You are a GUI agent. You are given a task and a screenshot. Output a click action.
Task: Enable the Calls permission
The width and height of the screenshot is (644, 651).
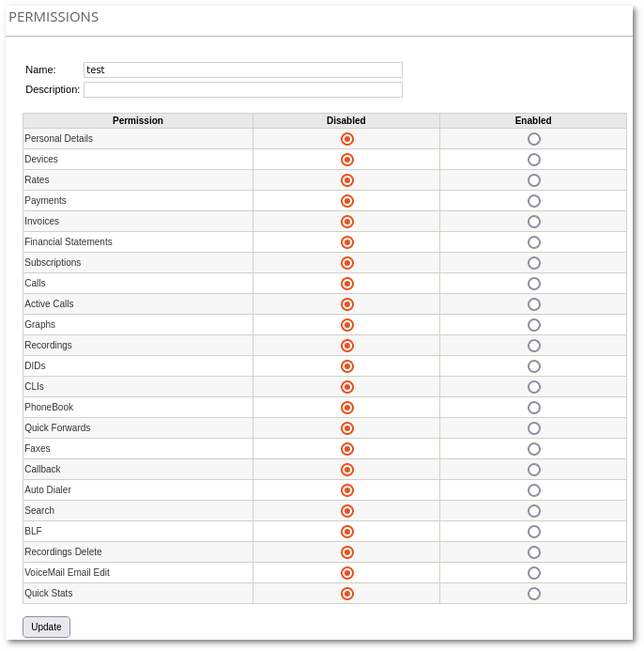[534, 284]
